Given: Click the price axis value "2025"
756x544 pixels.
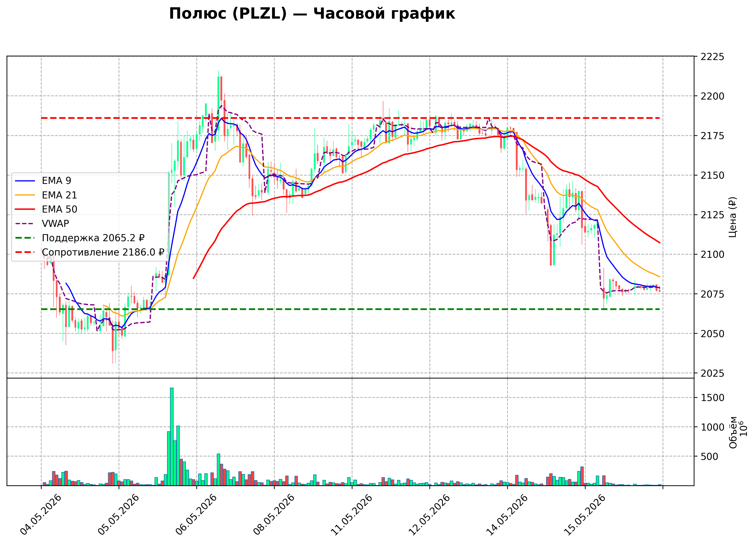Looking at the screenshot, I should [712, 373].
